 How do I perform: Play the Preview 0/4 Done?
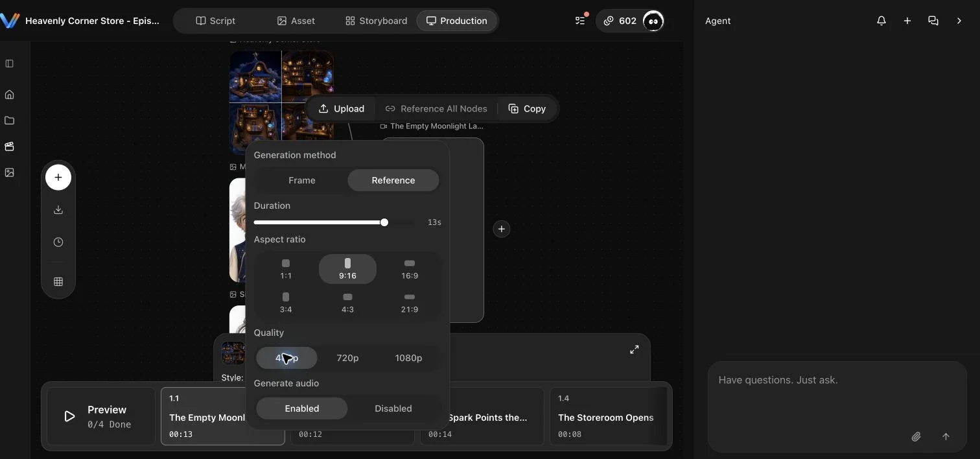coord(101,416)
